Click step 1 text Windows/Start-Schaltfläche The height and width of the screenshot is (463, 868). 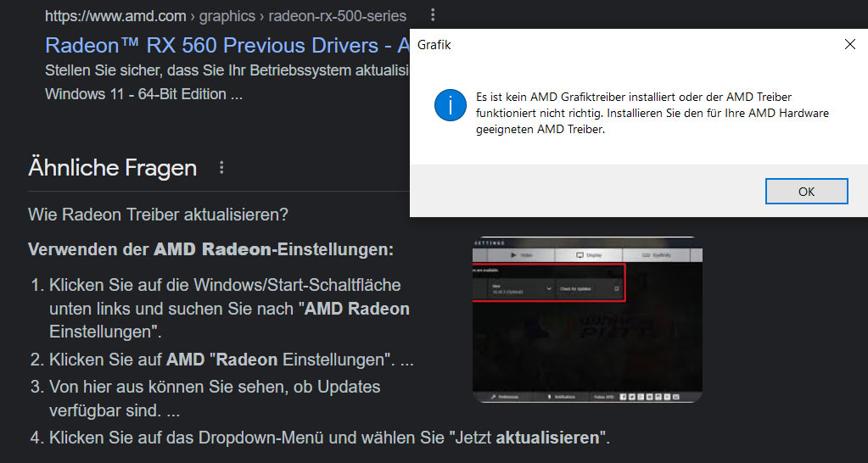point(229,309)
